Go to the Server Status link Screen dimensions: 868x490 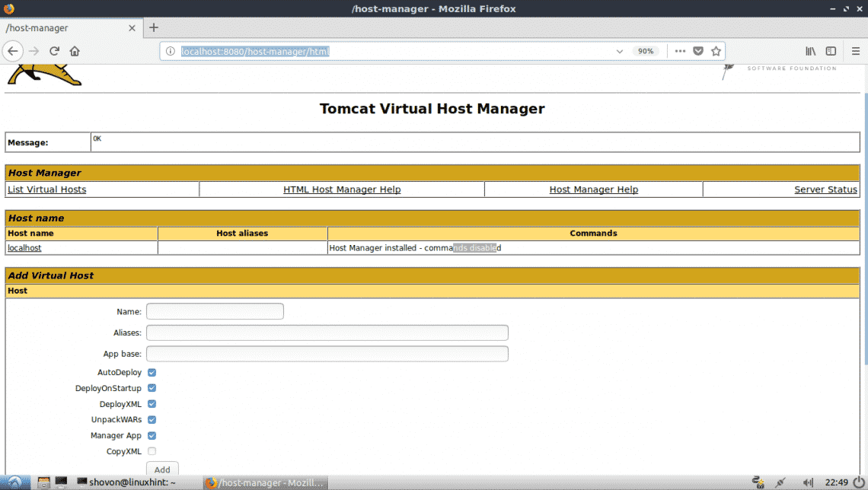[825, 189]
